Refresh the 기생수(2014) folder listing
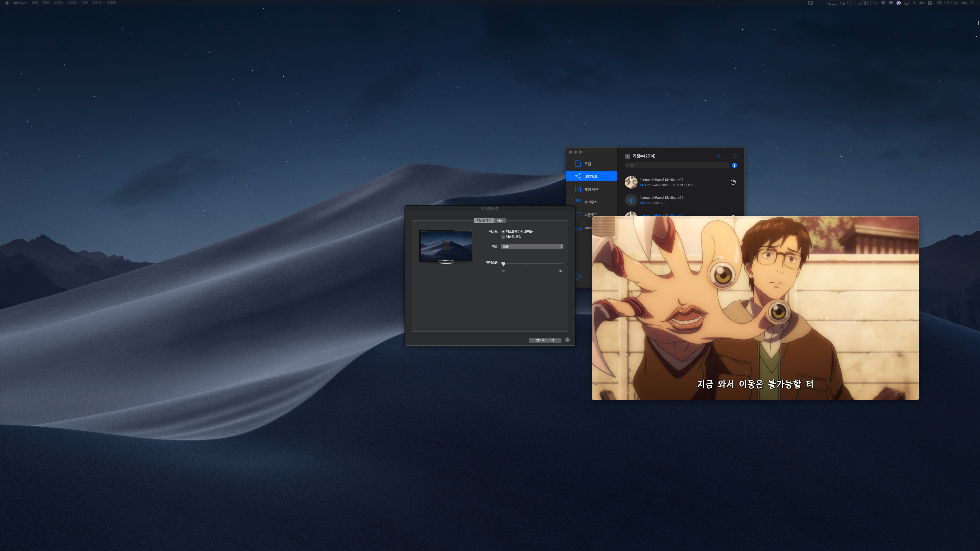This screenshot has width=980, height=551. tap(735, 156)
